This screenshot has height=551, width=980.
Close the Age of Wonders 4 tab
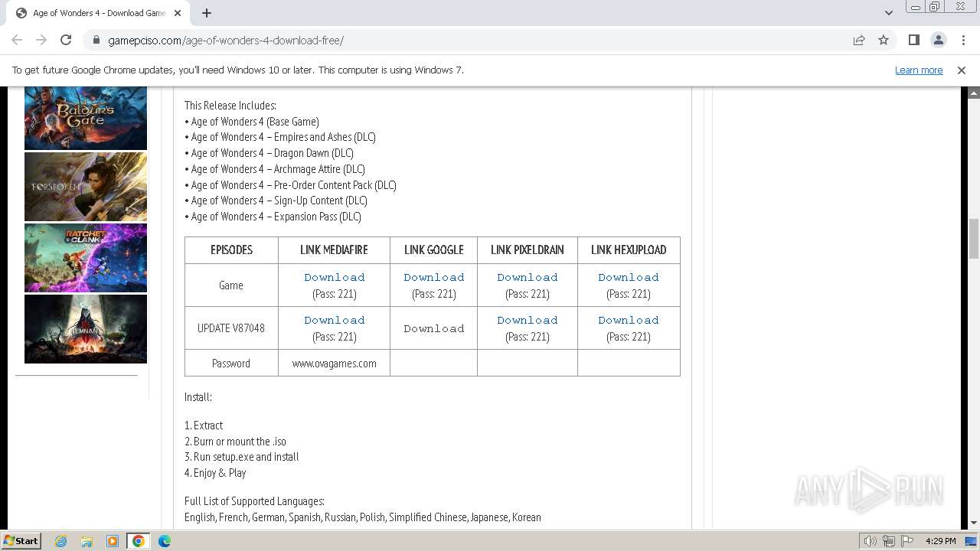tap(178, 13)
